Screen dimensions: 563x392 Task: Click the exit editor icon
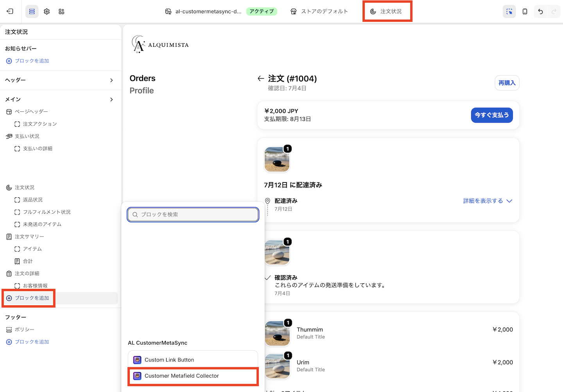click(10, 11)
